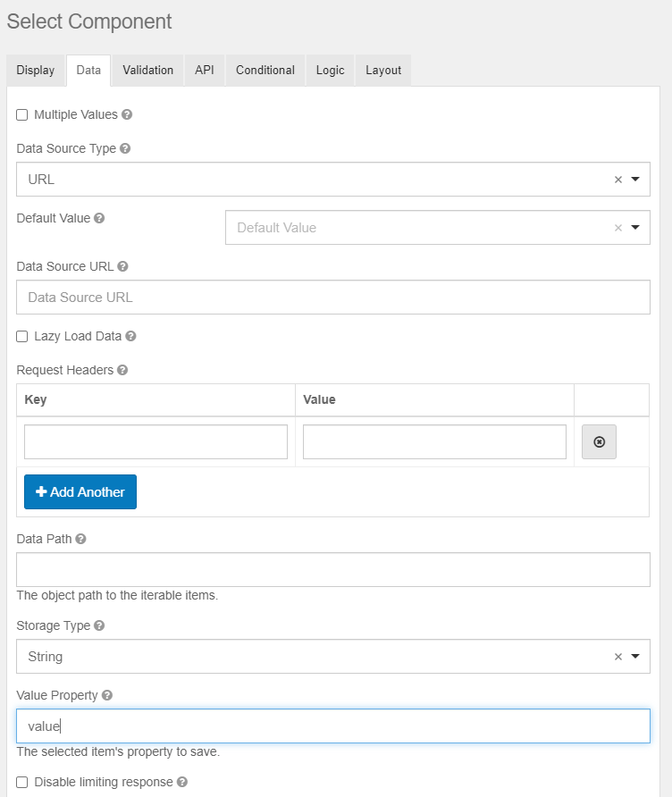The width and height of the screenshot is (672, 797).
Task: Click the Add Another button
Action: tap(80, 491)
